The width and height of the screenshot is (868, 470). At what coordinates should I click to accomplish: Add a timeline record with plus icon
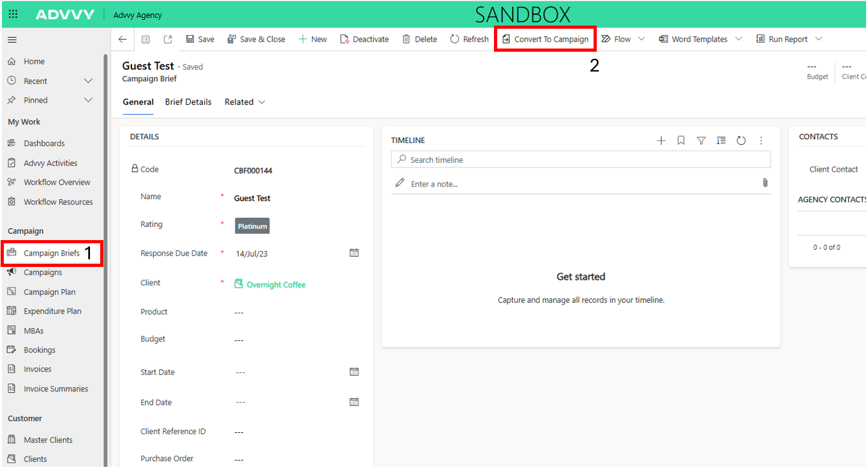pyautogui.click(x=661, y=140)
